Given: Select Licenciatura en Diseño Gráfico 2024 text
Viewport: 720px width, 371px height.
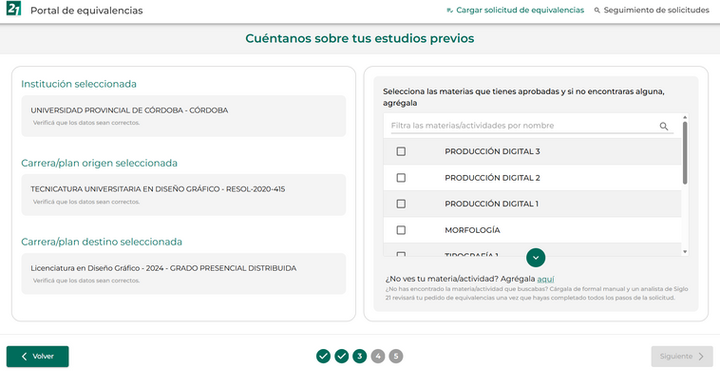Looking at the screenshot, I should (x=163, y=268).
